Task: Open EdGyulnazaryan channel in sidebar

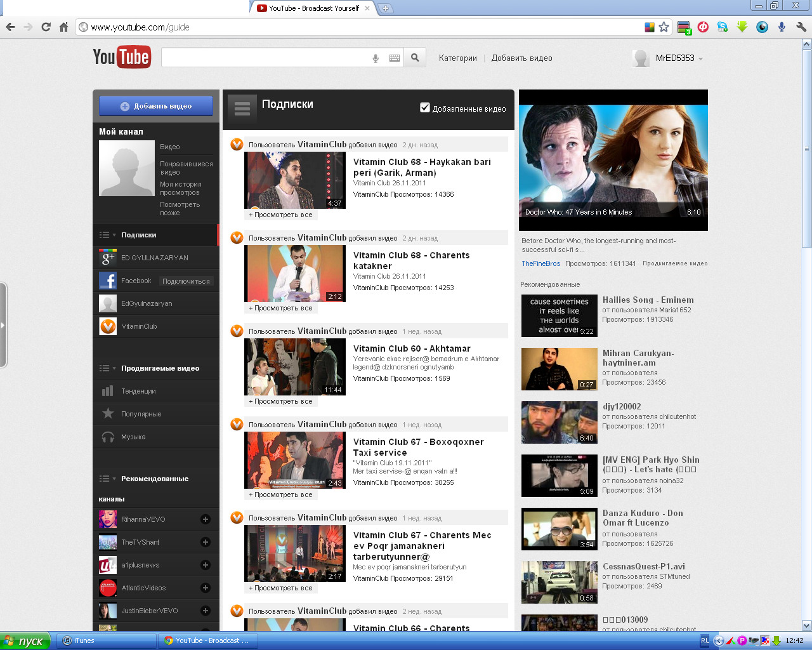Action: click(147, 303)
